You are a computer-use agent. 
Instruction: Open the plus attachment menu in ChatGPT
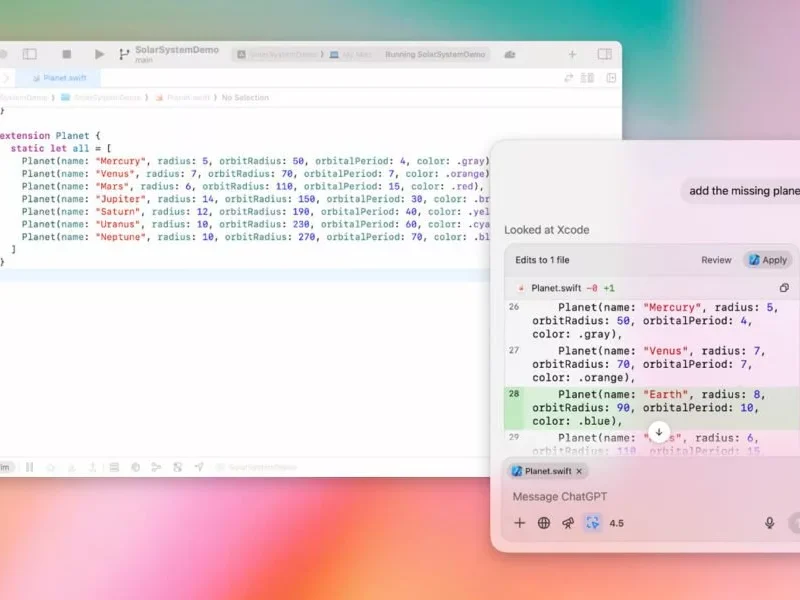(519, 523)
